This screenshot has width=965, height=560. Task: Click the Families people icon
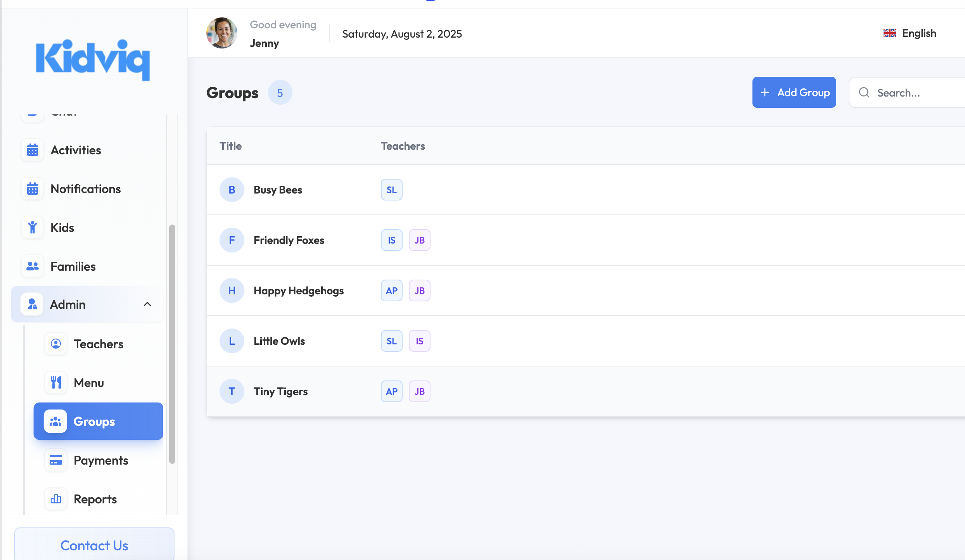(33, 266)
